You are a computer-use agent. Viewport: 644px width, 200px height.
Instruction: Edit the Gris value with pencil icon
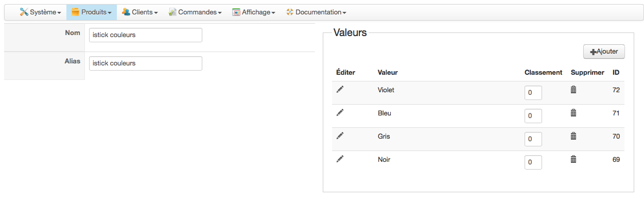coord(340,136)
